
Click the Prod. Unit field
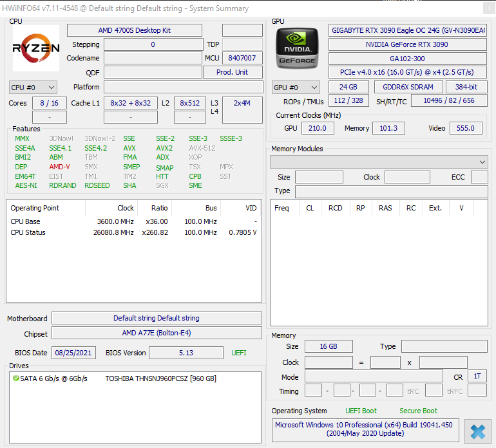233,72
